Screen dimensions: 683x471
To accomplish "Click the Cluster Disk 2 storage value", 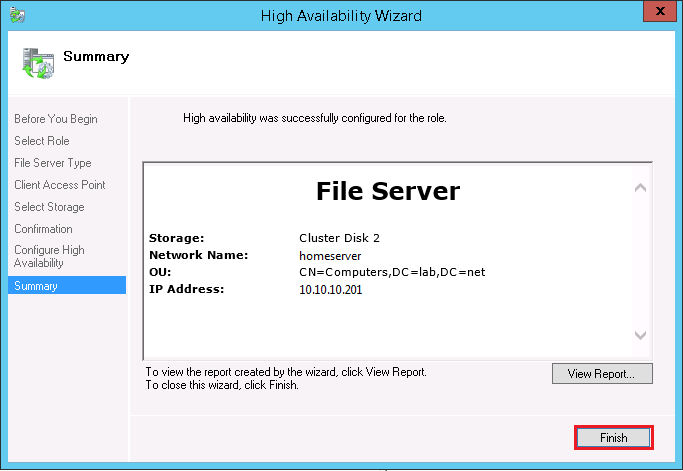I will pos(339,238).
